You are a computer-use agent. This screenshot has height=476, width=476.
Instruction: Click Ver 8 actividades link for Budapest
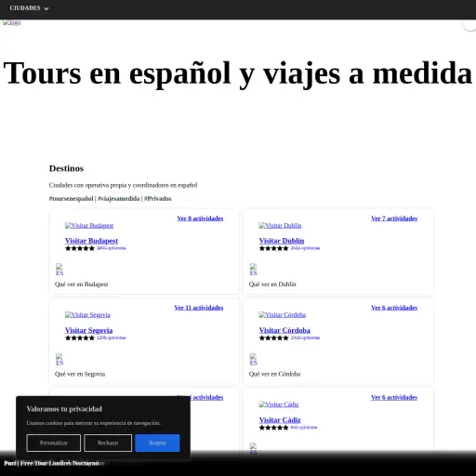coord(200,218)
